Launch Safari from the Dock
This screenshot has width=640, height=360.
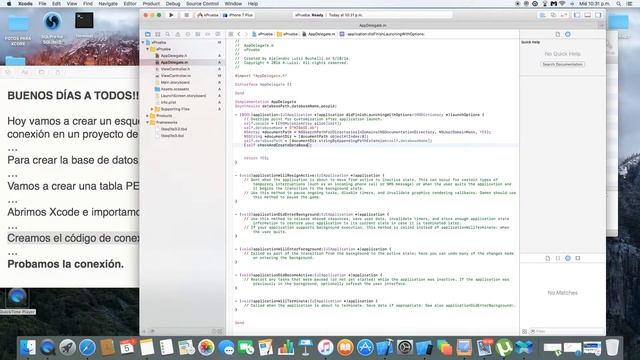coord(87,348)
